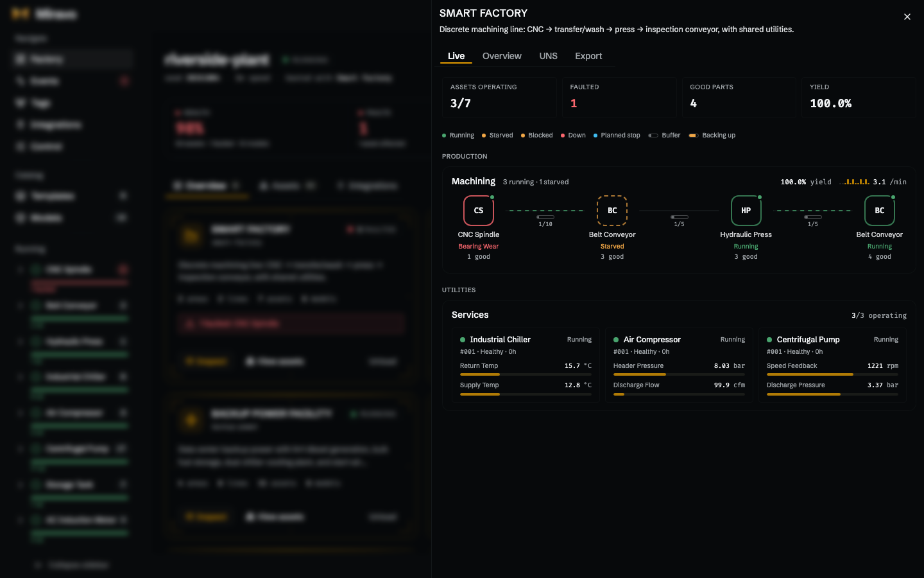Screen dimensions: 924x578
Task: Click the 1/10 buffer indicator after CNC Spindle
Action: pos(545,220)
